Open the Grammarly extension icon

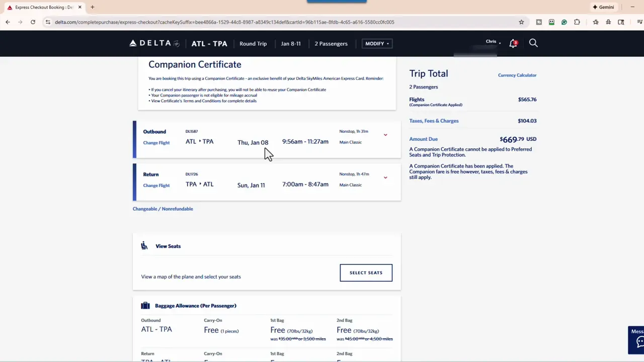point(564,22)
